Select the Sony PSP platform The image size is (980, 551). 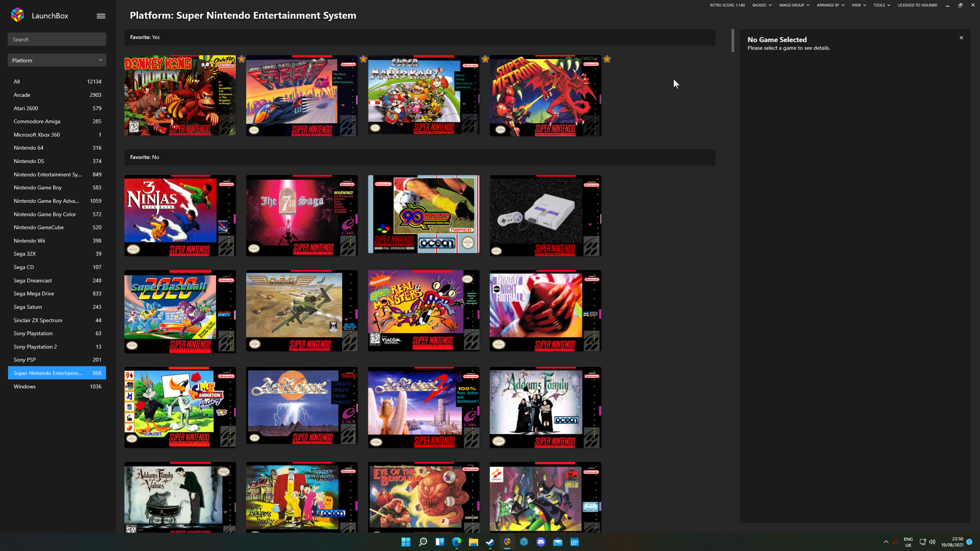[x=57, y=360]
